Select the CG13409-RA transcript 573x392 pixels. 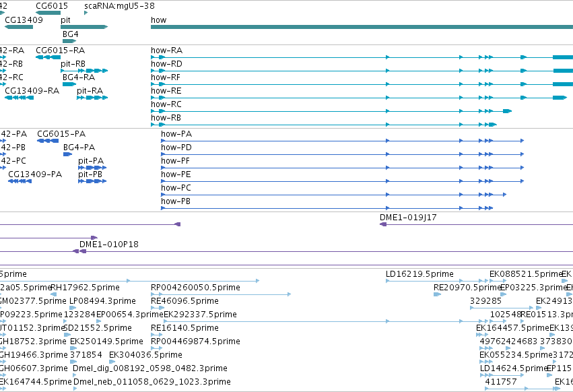tap(19, 98)
